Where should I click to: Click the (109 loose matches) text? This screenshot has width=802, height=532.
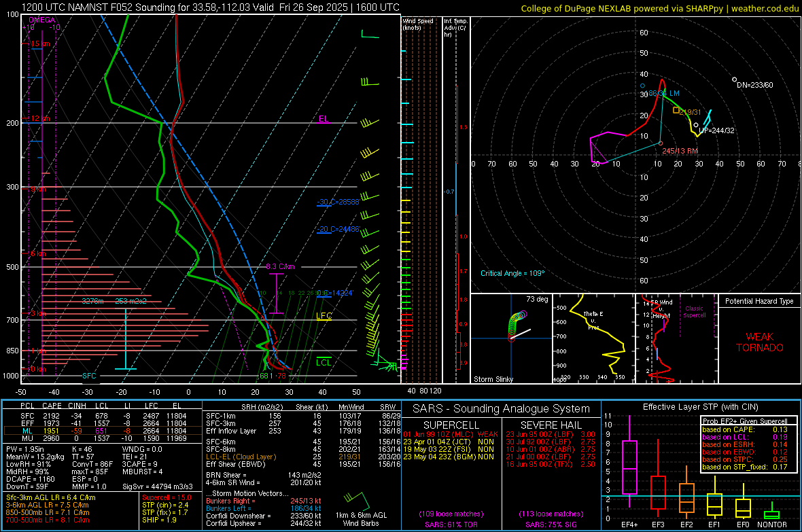451,514
